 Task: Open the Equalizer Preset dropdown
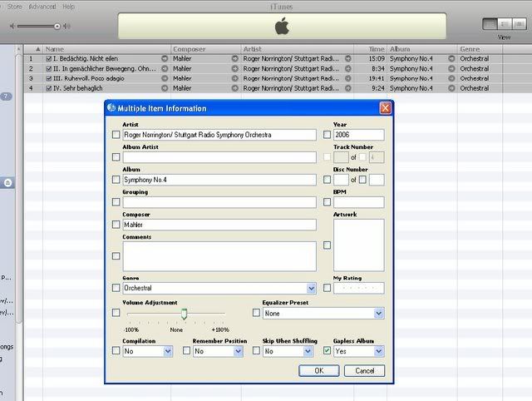click(x=379, y=314)
